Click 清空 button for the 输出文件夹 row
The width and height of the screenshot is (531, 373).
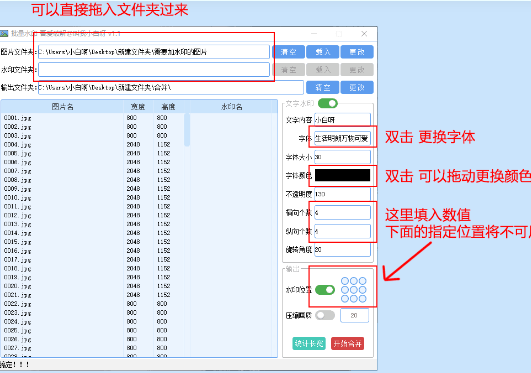click(322, 87)
